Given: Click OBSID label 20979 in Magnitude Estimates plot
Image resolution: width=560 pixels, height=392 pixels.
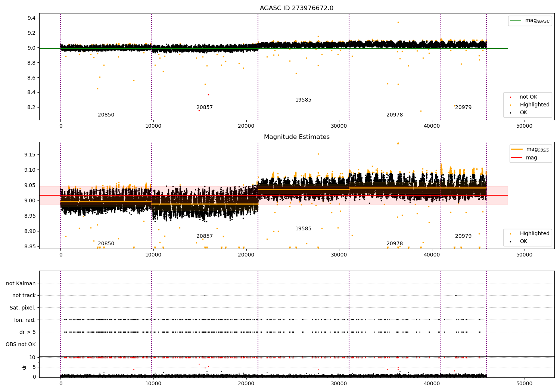Looking at the screenshot, I should pyautogui.click(x=463, y=236).
